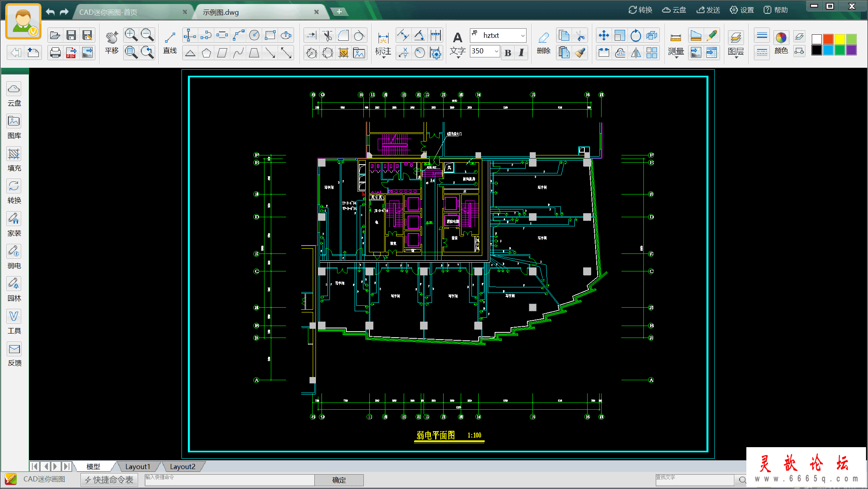
Task: Select the Line (直线) drawing tool
Action: pyautogui.click(x=170, y=43)
